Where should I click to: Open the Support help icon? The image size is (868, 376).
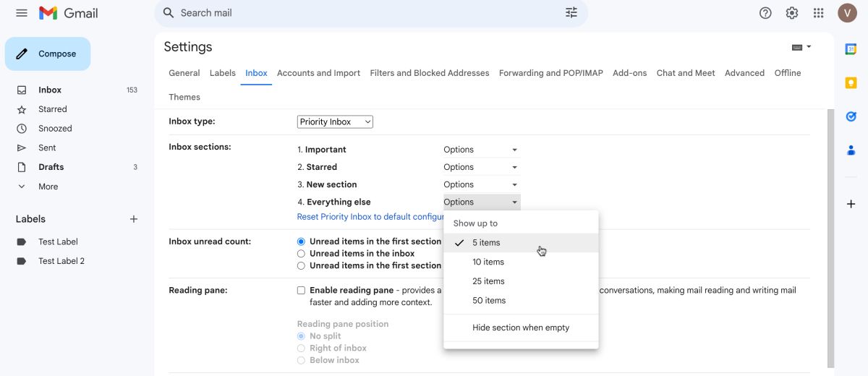coord(765,13)
